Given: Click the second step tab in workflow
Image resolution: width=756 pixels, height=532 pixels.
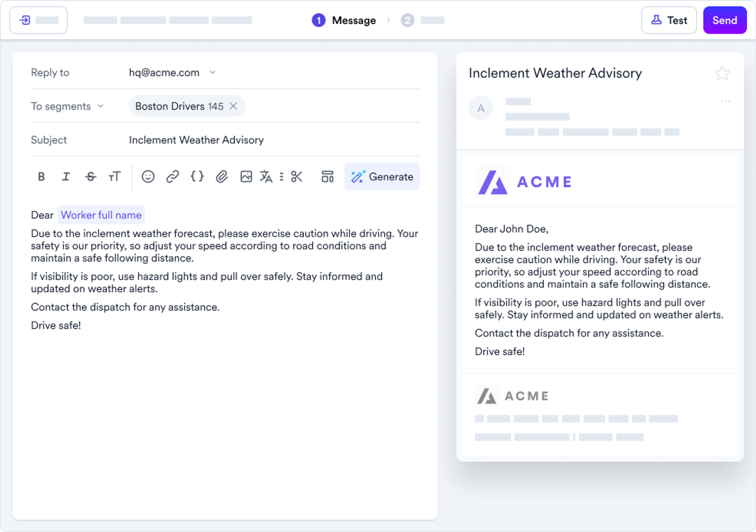Looking at the screenshot, I should pos(423,21).
